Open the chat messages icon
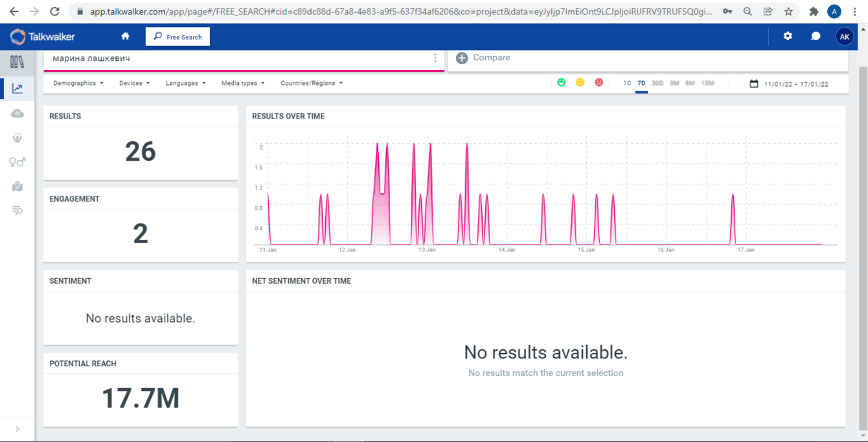This screenshot has height=442, width=868. point(816,36)
